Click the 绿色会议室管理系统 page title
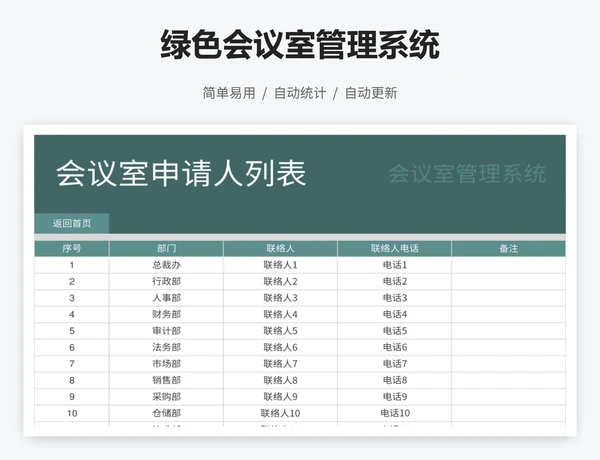This screenshot has height=460, width=600. tap(300, 44)
